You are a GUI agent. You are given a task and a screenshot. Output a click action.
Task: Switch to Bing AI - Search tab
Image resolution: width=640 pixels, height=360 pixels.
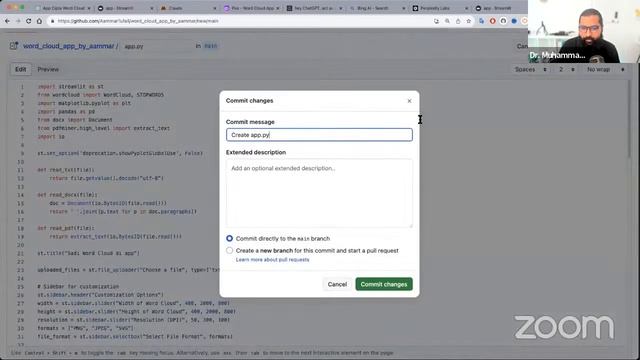(376, 8)
